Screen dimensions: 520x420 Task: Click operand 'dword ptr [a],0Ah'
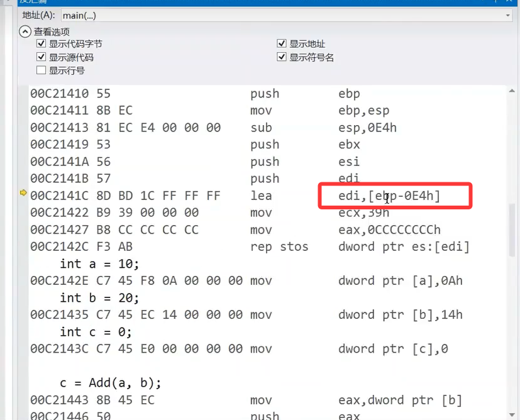(401, 281)
